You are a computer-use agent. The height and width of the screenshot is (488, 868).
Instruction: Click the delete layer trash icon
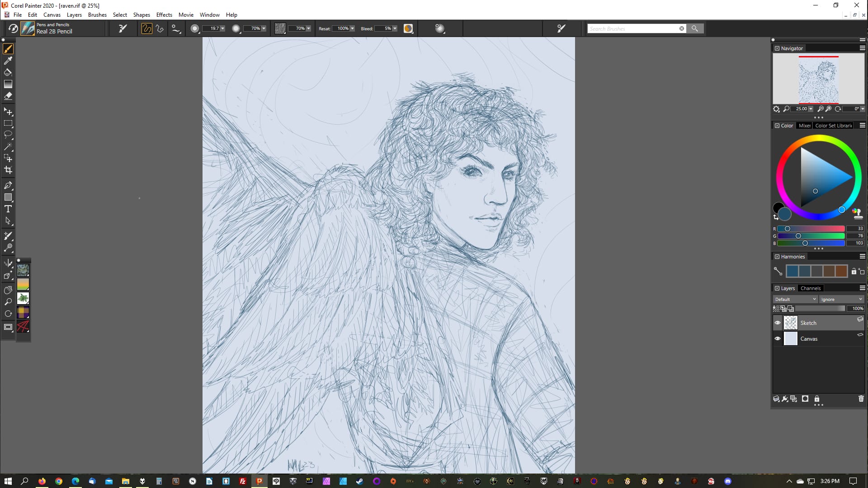(861, 399)
